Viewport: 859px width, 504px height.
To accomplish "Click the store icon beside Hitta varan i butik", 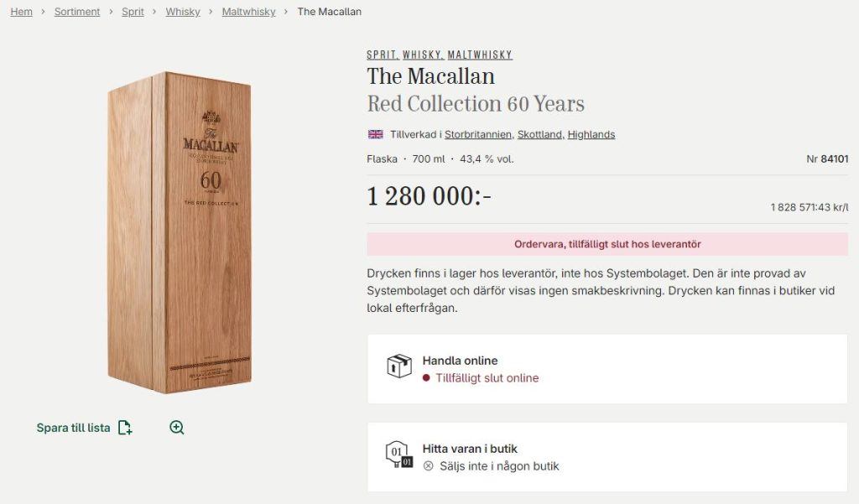I will tap(398, 455).
